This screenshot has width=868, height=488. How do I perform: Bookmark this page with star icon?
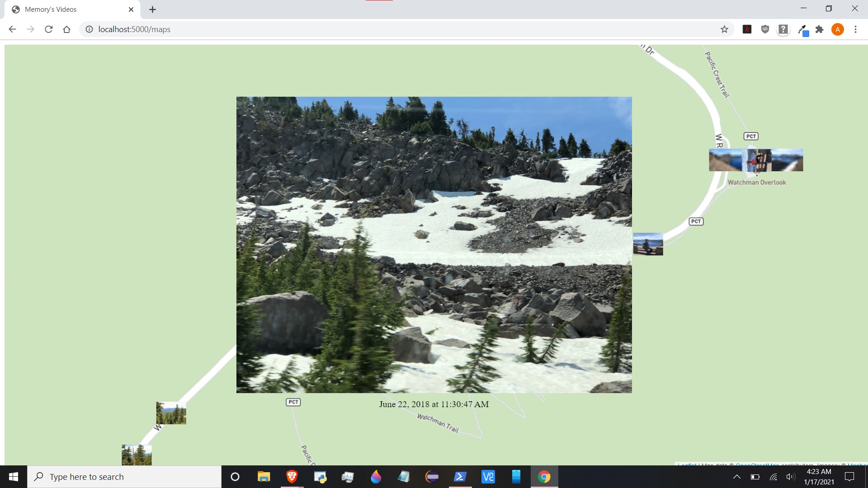pyautogui.click(x=724, y=29)
